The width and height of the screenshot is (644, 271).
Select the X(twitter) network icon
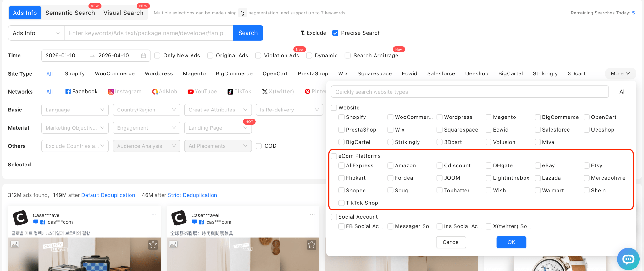[265, 92]
